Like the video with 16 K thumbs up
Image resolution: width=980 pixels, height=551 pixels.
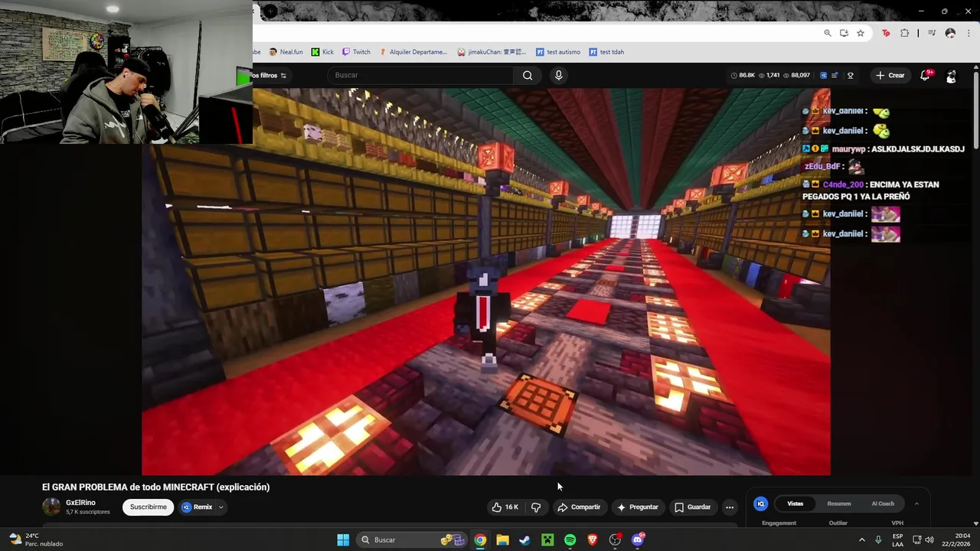point(505,507)
